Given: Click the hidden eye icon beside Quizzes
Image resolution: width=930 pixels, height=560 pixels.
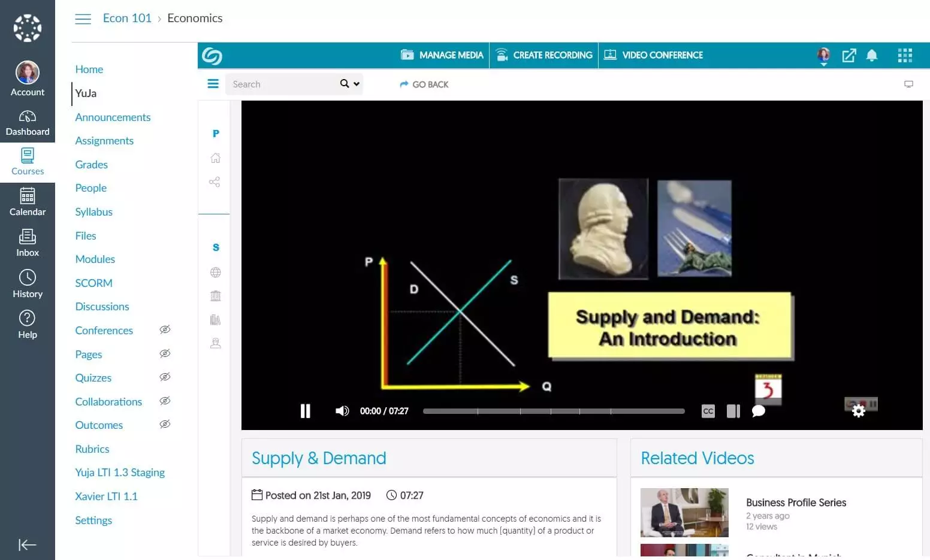Looking at the screenshot, I should click(x=165, y=377).
